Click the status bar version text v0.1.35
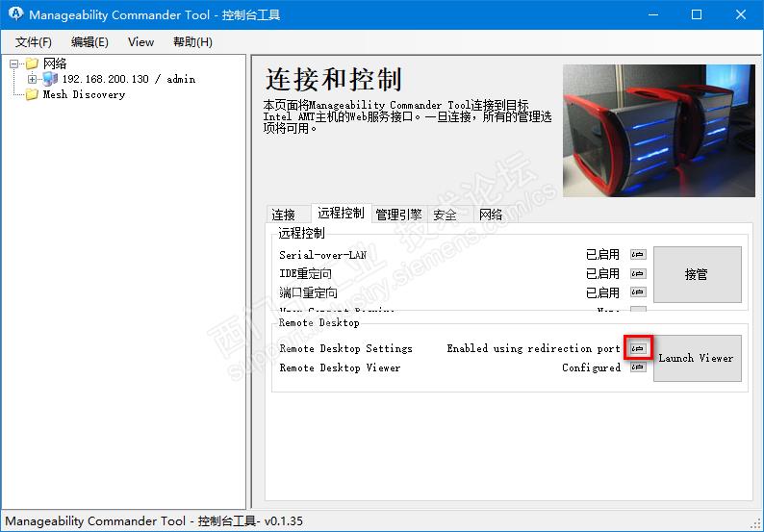 [x=284, y=520]
